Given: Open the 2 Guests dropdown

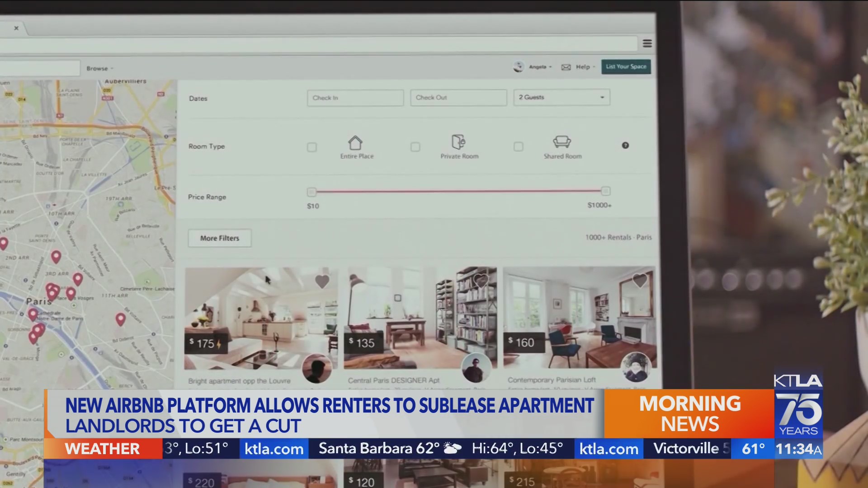Looking at the screenshot, I should [561, 97].
